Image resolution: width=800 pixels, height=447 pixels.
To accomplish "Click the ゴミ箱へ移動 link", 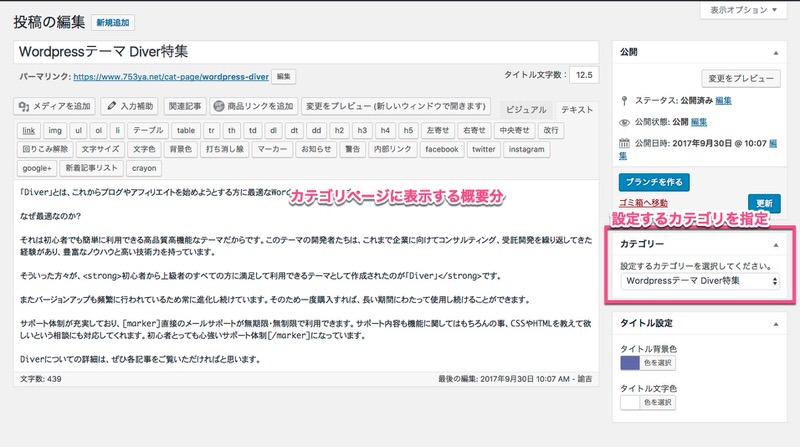I will coord(643,203).
